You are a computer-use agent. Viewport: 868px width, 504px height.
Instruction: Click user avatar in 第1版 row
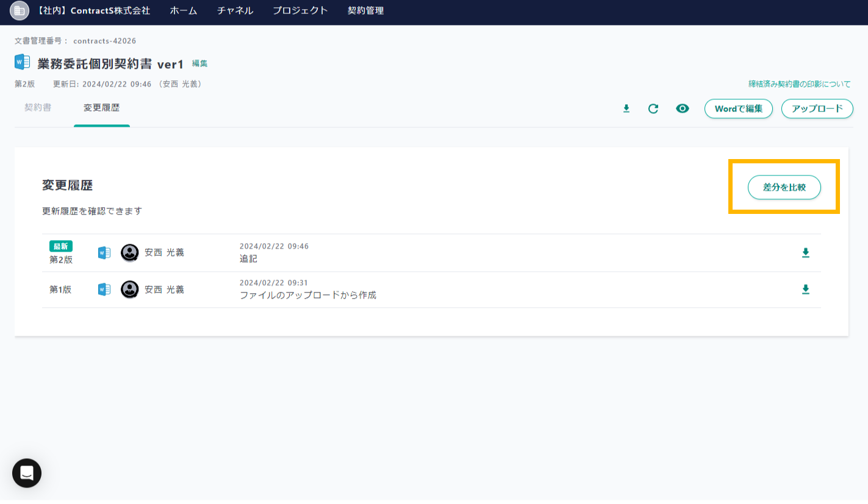(129, 289)
